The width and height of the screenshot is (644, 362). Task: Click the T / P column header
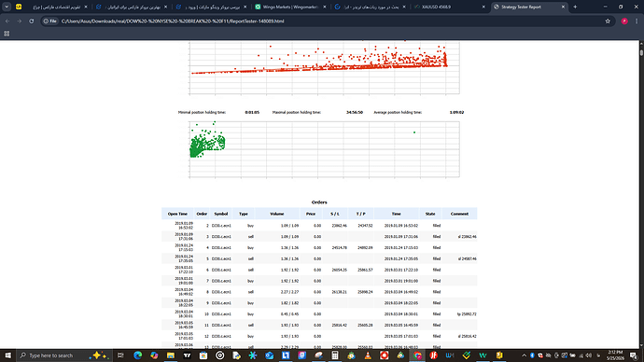pos(360,214)
